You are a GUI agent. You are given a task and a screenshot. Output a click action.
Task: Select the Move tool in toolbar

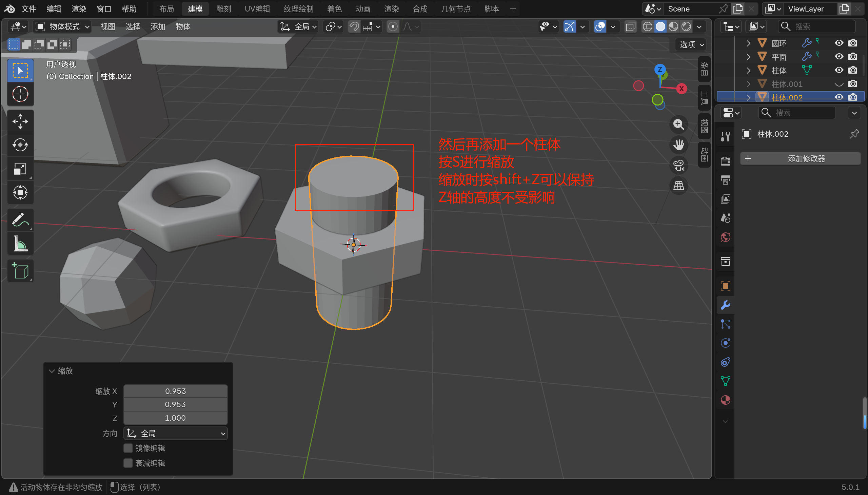click(20, 121)
